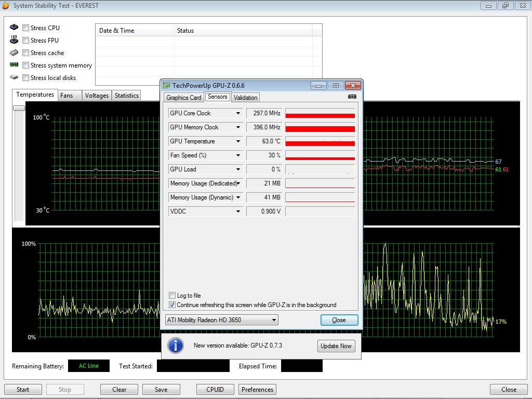This screenshot has width=532, height=399.
Task: Click the 0.900 V VDDC value
Action: (264, 211)
